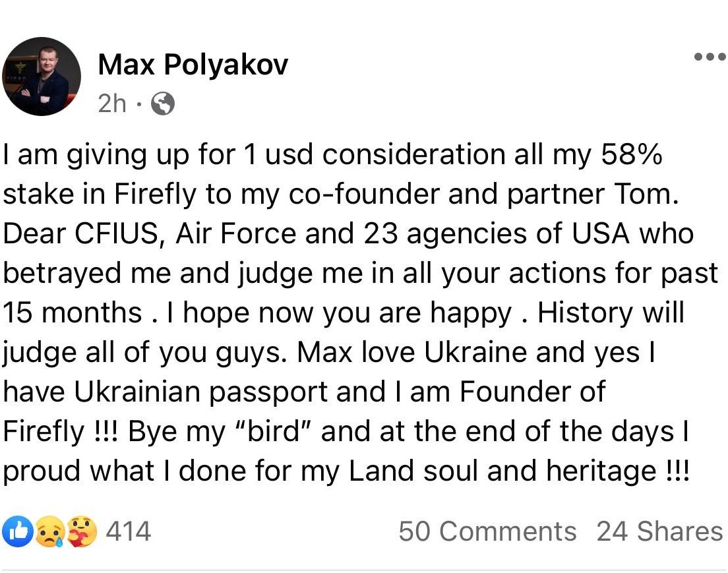Image resolution: width=728 pixels, height=573 pixels.
Task: Click the words Ukrainian passport in the post
Action: (x=200, y=392)
